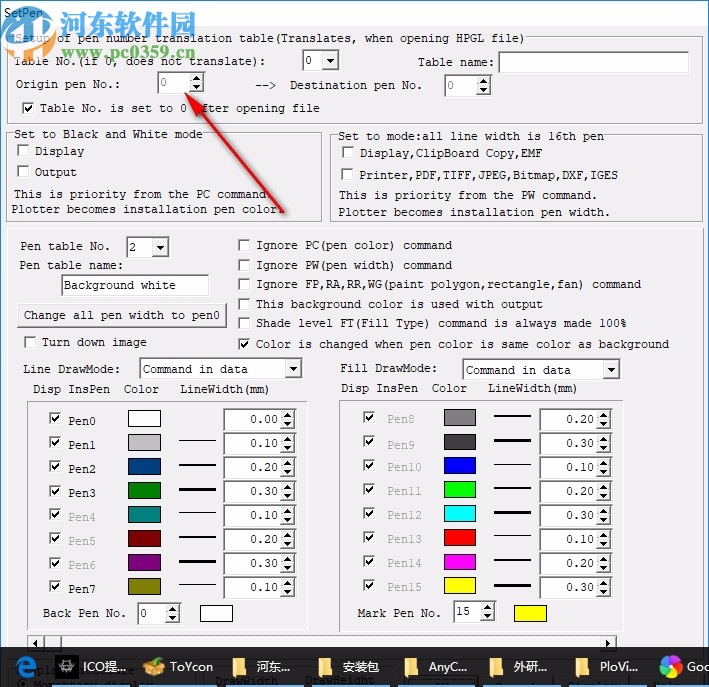Click the Mark Pen No. field

468,611
